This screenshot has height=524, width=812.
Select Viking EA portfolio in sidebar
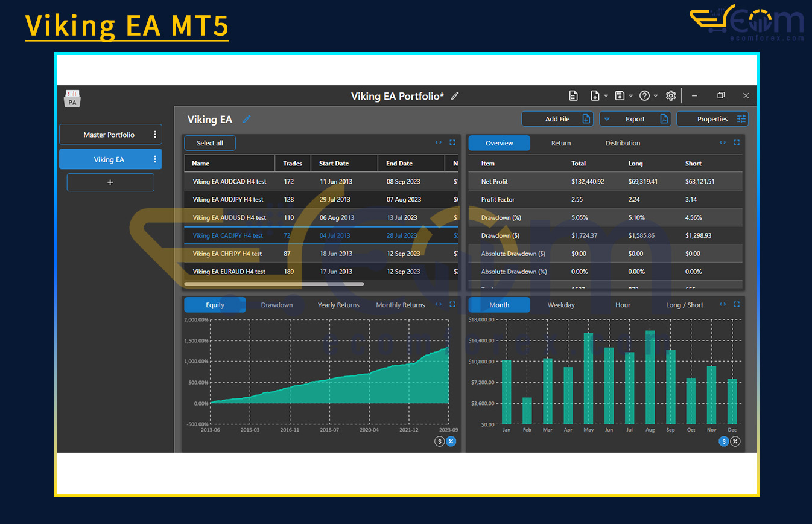(110, 159)
